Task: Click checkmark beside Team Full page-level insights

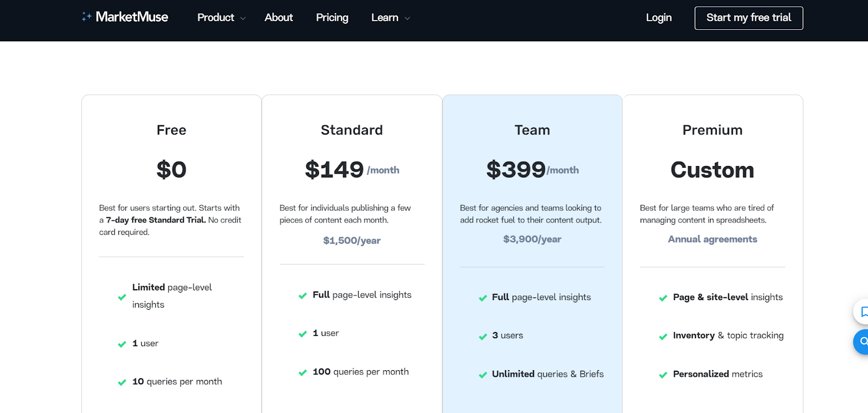Action: pyautogui.click(x=483, y=298)
